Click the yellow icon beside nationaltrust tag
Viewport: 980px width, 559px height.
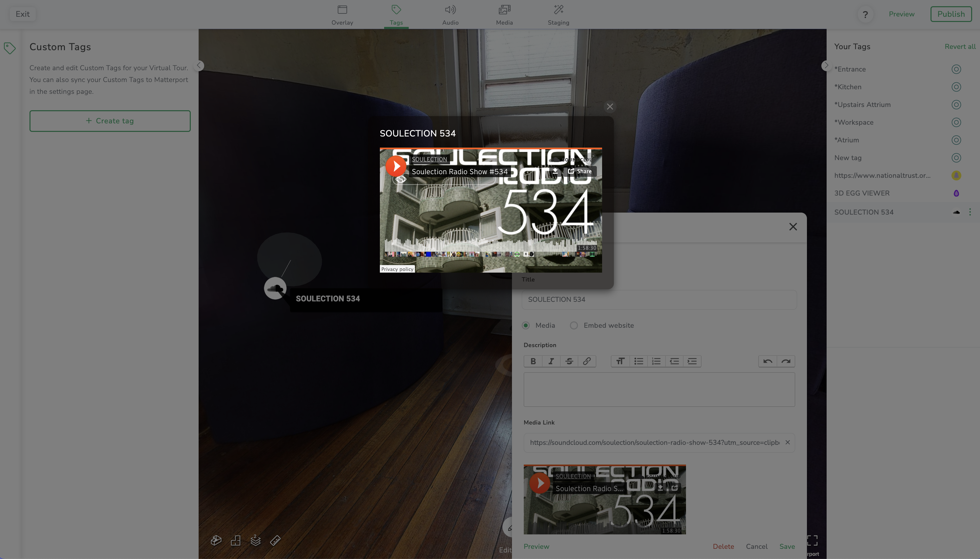point(956,176)
